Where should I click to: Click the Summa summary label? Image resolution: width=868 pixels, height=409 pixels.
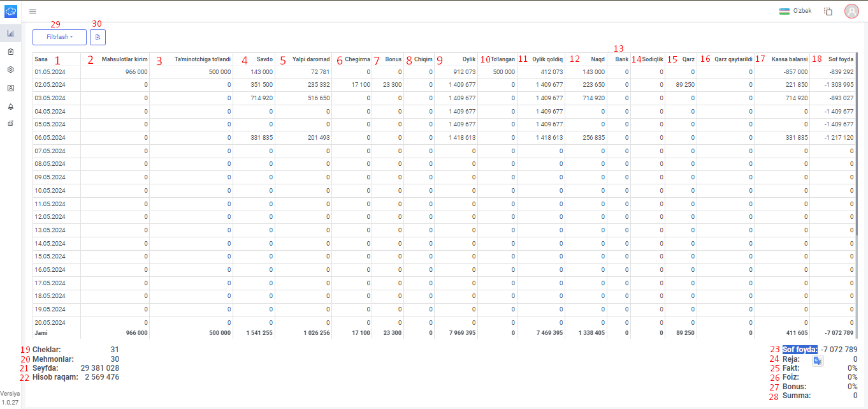coord(797,396)
